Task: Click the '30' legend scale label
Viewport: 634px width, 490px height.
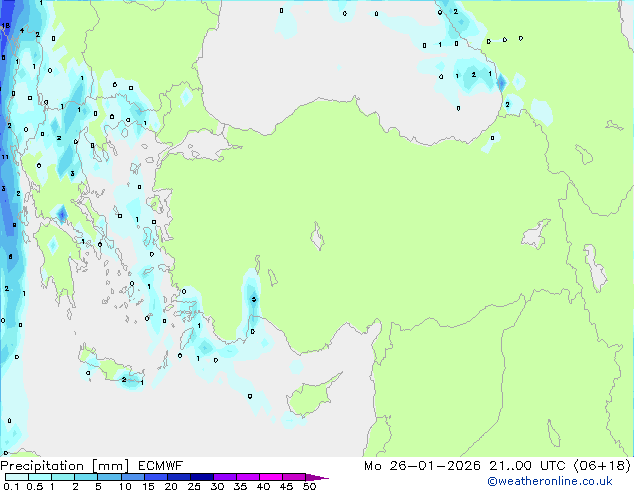Action: [x=217, y=486]
